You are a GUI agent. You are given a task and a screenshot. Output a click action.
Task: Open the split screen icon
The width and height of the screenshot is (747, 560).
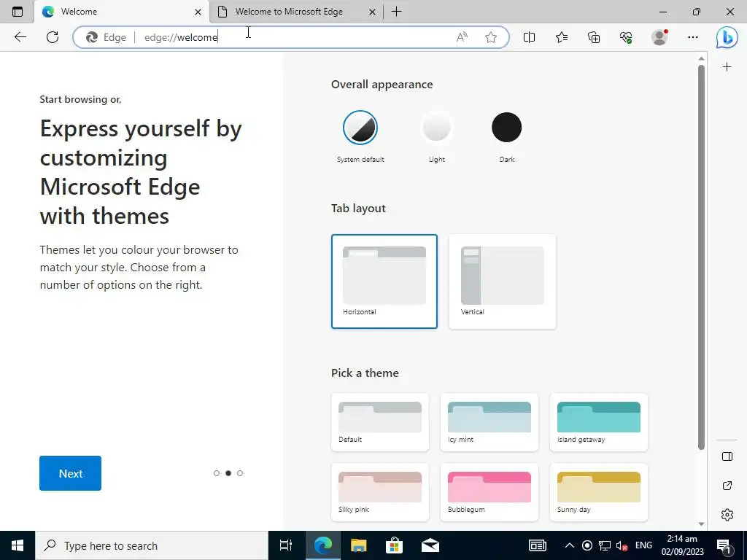(x=530, y=37)
